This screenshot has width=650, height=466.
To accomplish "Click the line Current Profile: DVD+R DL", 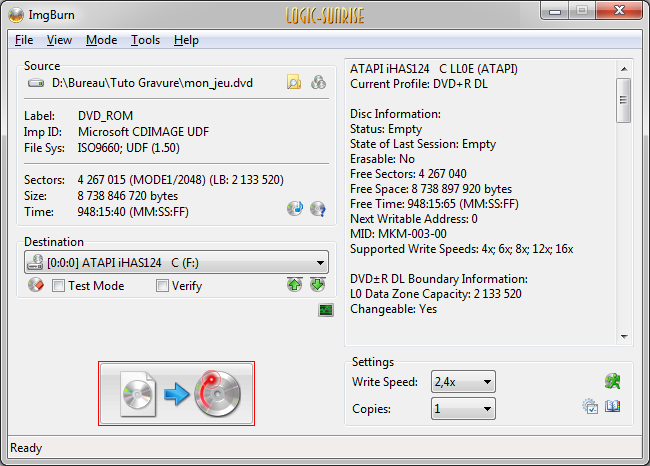I will pos(419,84).
